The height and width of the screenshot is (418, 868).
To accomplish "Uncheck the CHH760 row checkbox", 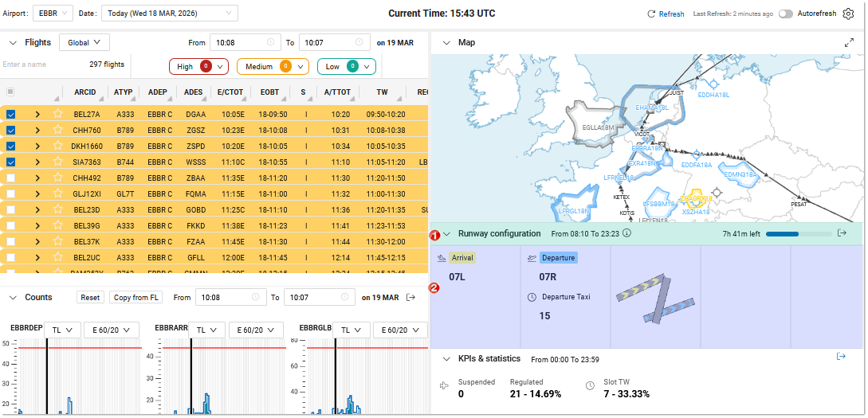I will [10, 130].
